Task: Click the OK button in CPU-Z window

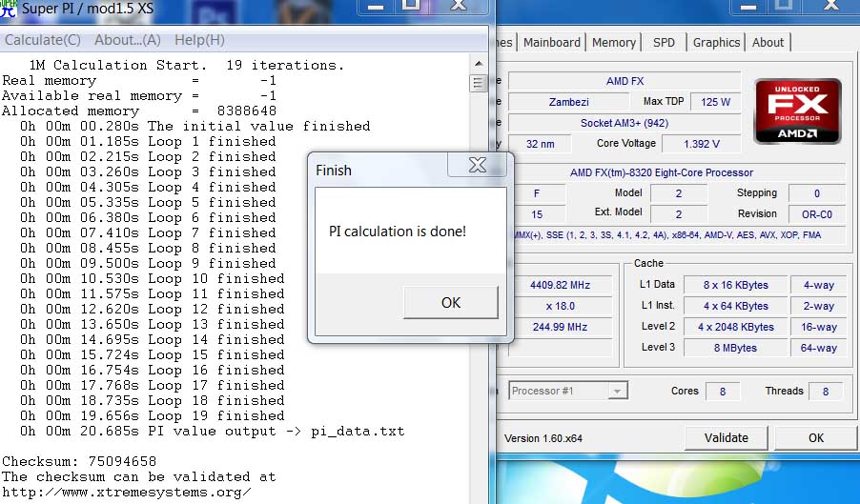Action: click(816, 437)
